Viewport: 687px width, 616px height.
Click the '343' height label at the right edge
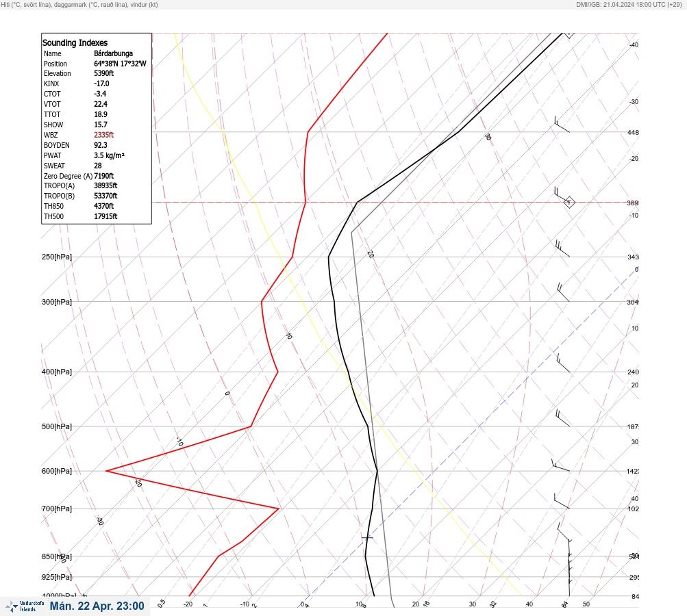click(633, 257)
